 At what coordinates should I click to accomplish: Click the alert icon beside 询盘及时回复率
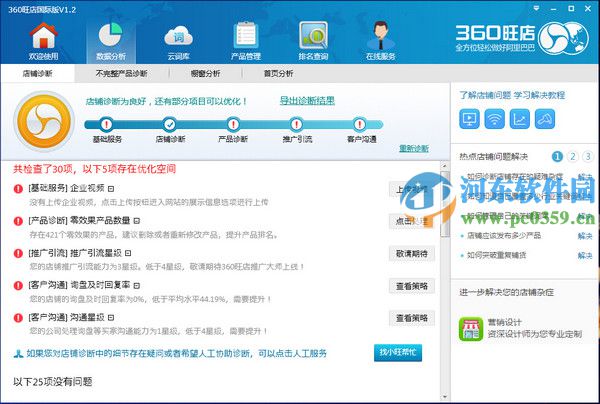(18, 285)
